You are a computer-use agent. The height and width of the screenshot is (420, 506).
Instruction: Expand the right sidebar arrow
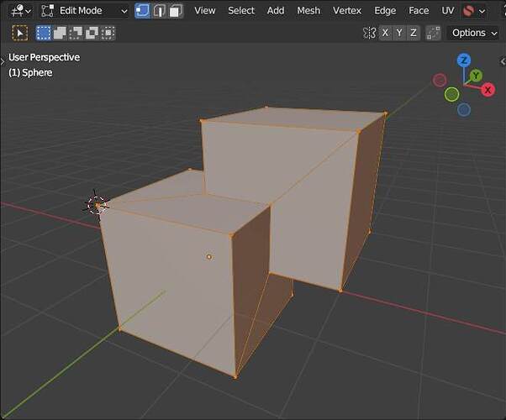503,60
